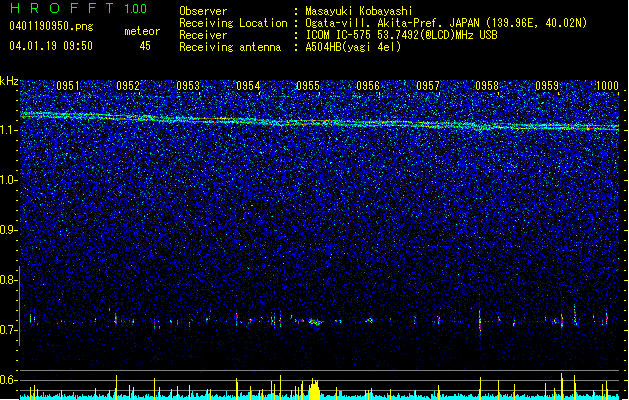This screenshot has width=629, height=400.
Task: Click the Receiving Location label
Action: click(233, 23)
